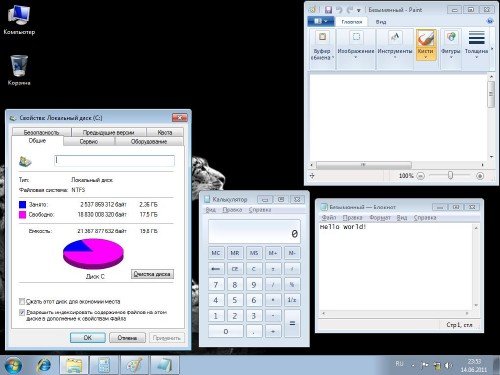Image resolution: width=500 pixels, height=375 pixels.
Task: Enable the compress this drive checkbox
Action: pyautogui.click(x=22, y=302)
